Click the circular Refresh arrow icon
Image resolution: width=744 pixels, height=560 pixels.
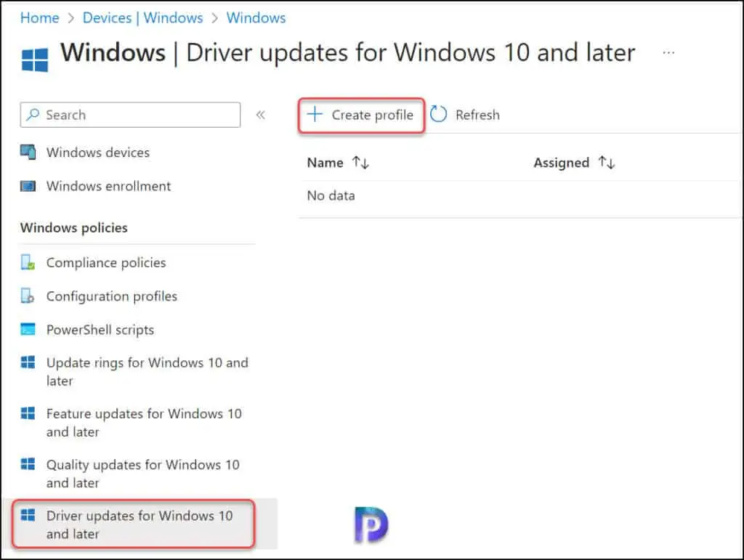point(438,114)
